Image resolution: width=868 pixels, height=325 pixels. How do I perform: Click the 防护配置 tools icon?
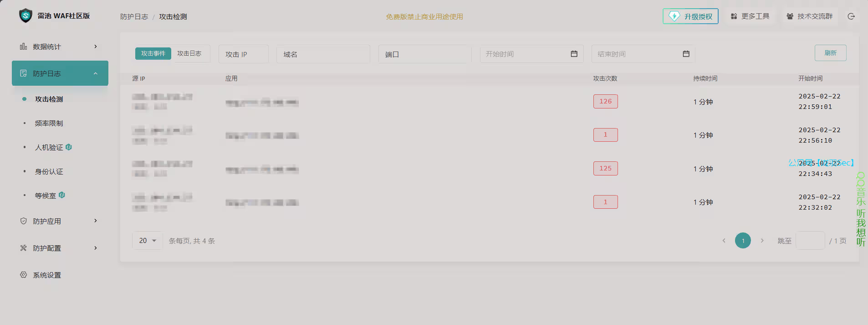click(x=23, y=248)
